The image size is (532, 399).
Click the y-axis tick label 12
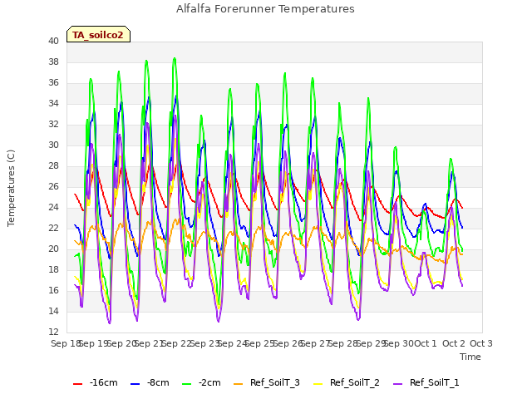[53, 332]
